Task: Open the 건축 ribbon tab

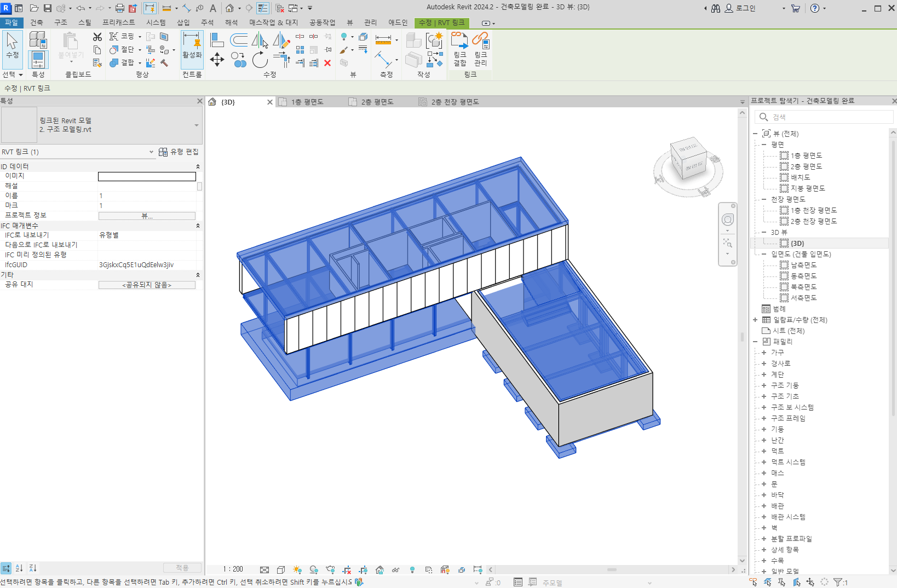Action: (37, 22)
